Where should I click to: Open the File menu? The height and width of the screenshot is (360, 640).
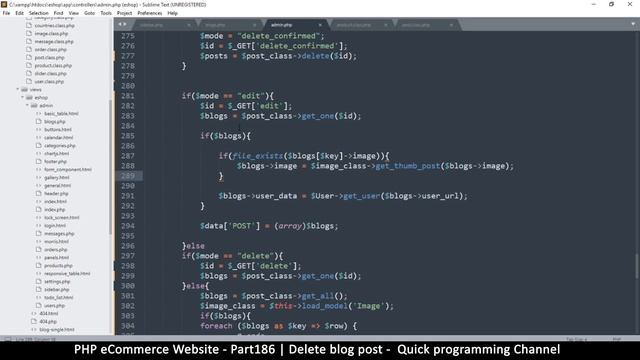(6, 13)
